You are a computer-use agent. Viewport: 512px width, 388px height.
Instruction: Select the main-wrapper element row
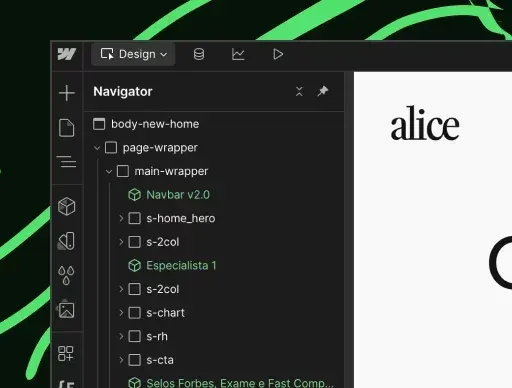click(213, 171)
